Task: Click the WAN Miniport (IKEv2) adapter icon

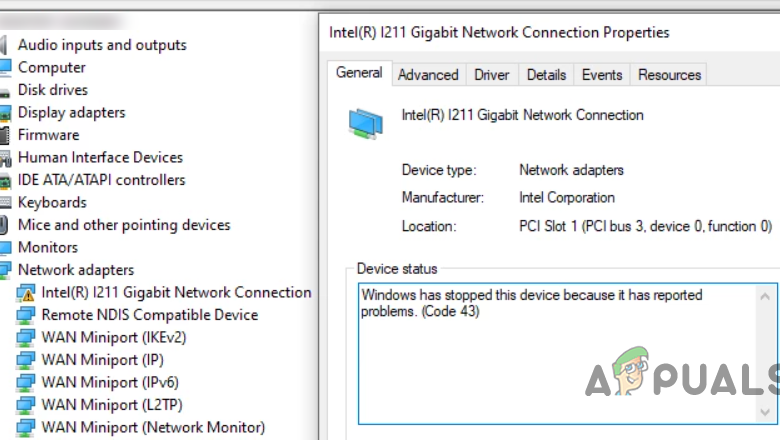Action: coord(25,338)
